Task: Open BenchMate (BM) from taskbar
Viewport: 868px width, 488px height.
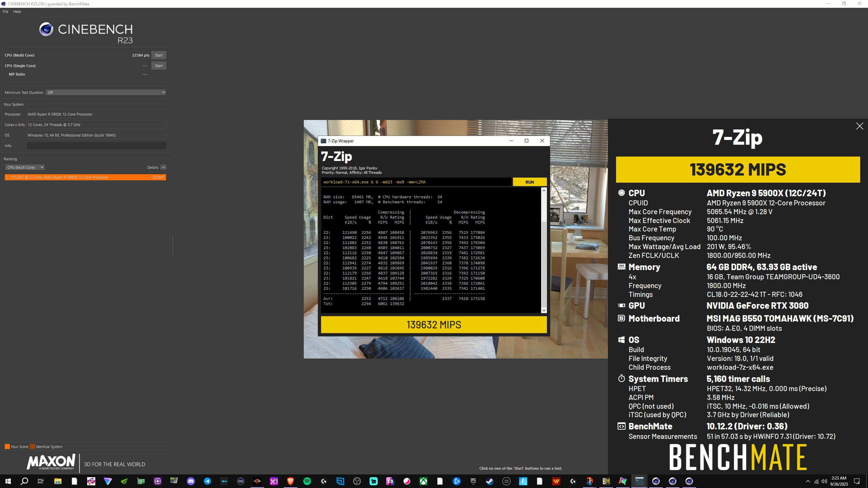Action: point(606,481)
